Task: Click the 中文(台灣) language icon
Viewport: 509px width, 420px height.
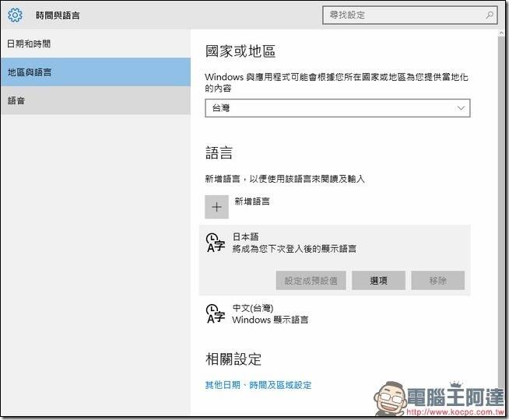Action: point(216,313)
